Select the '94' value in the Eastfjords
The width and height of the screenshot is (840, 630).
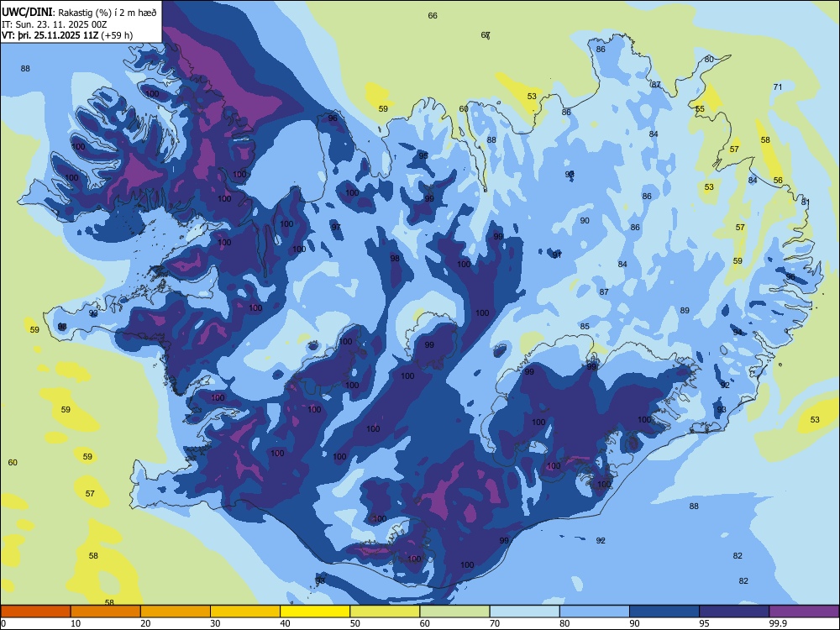coord(738,332)
